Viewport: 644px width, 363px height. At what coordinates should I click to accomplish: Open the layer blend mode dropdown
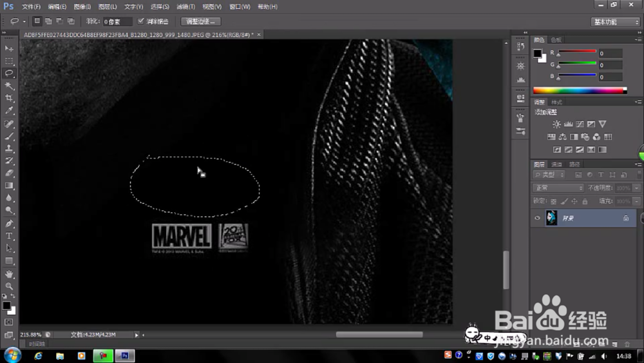pos(558,188)
